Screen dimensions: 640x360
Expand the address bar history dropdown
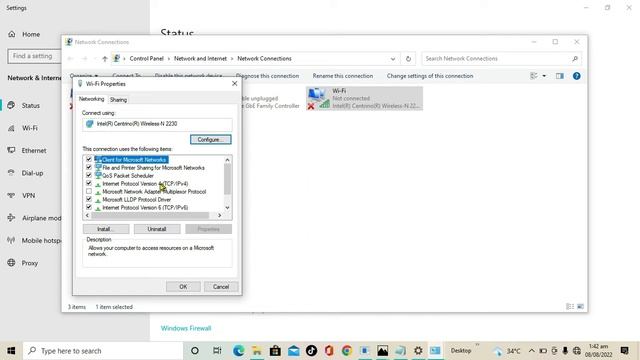coord(393,59)
